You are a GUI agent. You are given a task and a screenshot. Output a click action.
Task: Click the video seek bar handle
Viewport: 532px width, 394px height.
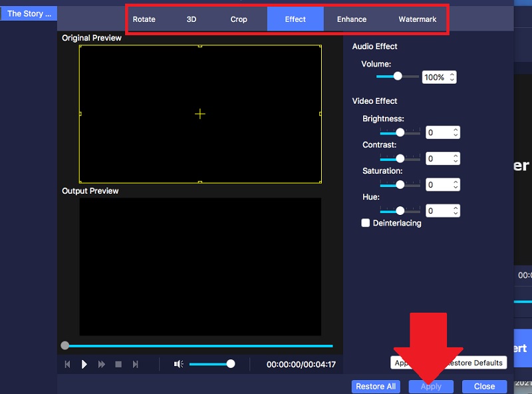click(x=65, y=346)
